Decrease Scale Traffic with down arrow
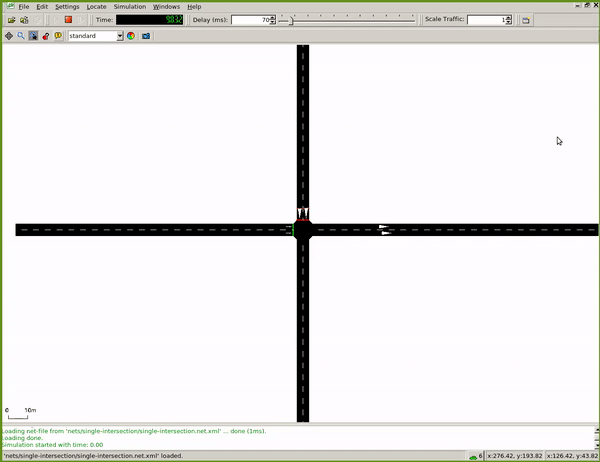This screenshot has height=462, width=600. point(509,22)
